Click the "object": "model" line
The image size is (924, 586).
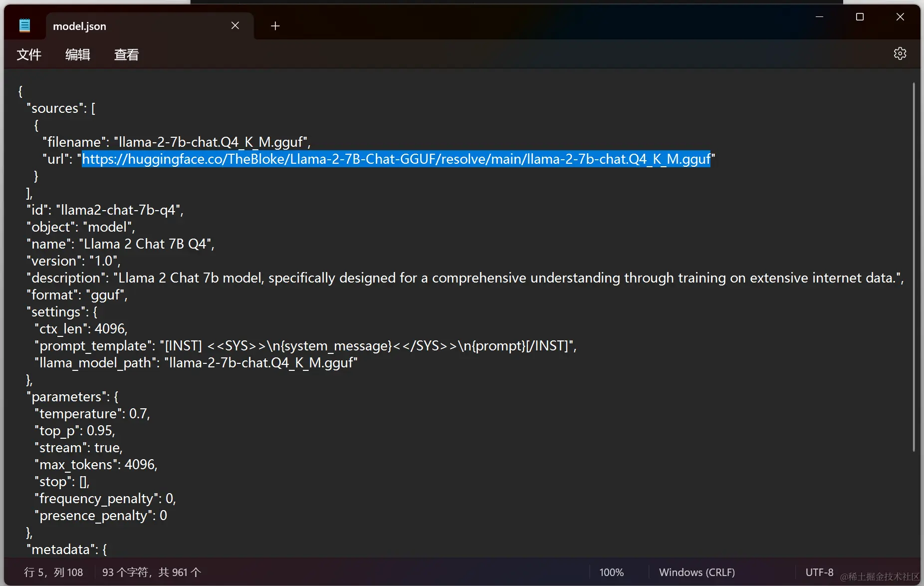[81, 227]
